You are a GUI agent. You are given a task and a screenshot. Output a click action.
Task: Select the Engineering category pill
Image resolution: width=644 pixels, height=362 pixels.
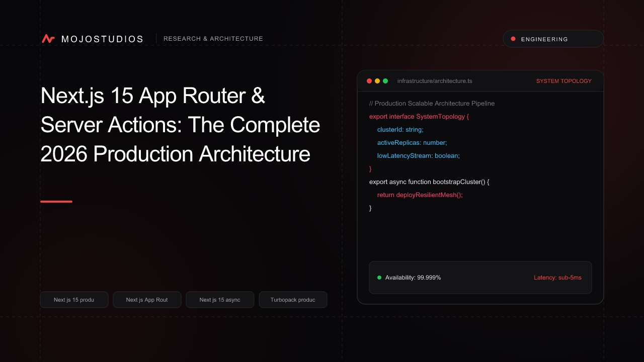553,39
